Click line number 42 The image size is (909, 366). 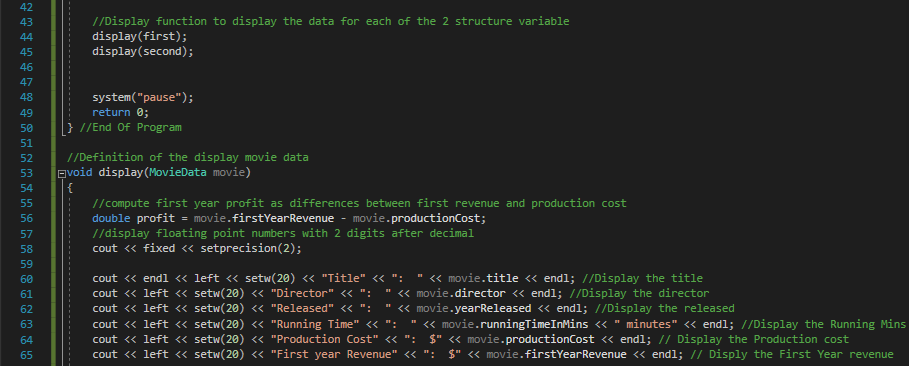click(x=27, y=7)
